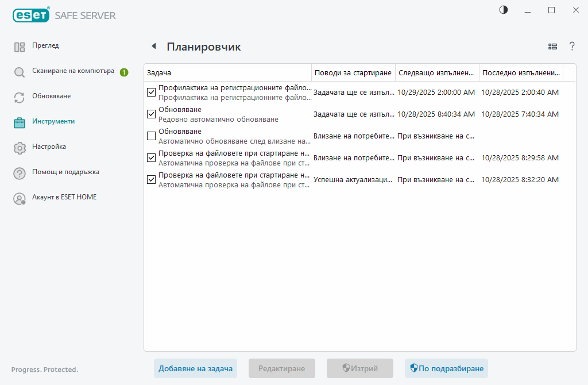Disable the Профилактика на регистрационните файлове task

(151, 92)
